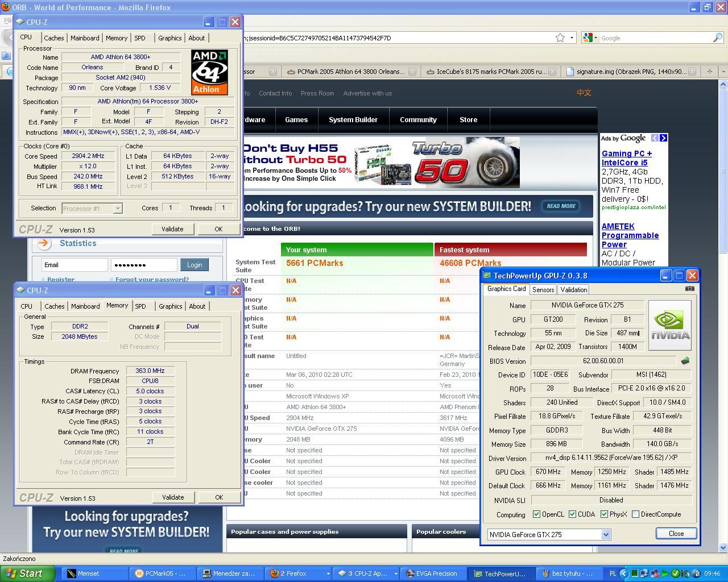Image resolution: width=728 pixels, height=582 pixels.
Task: Open the GPU selection dropdown in GPU-Z
Action: pos(606,534)
